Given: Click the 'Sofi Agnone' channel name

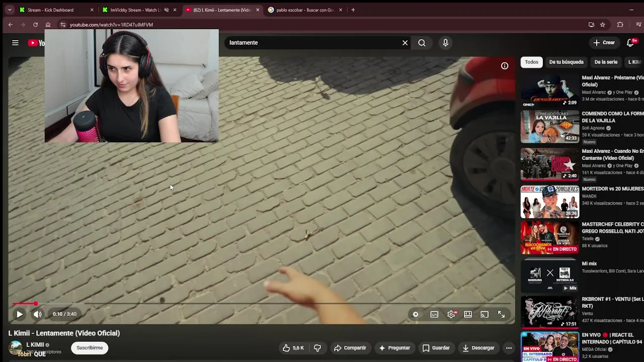Looking at the screenshot, I should click(x=593, y=128).
